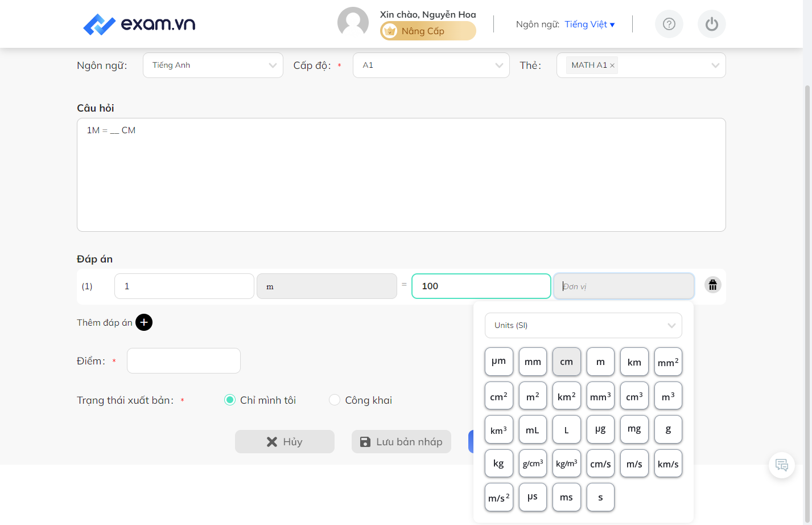
Task: Open the Thẻ tags dropdown arrow
Action: 715,65
